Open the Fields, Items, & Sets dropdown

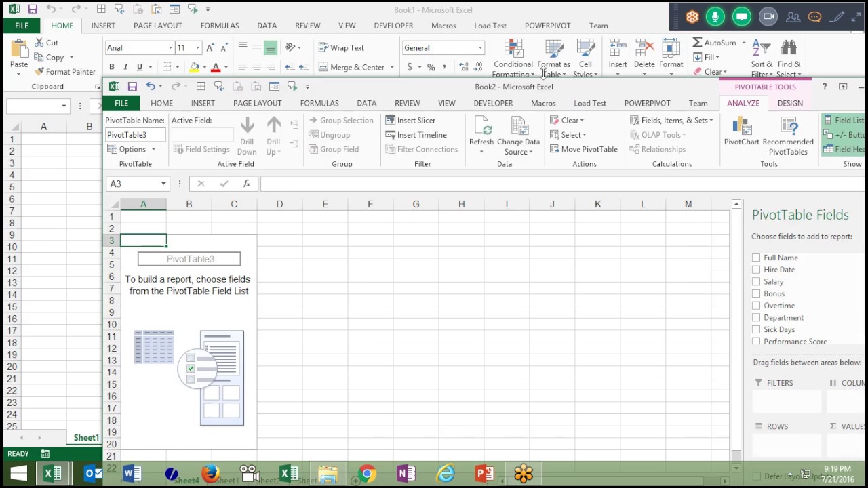(671, 120)
